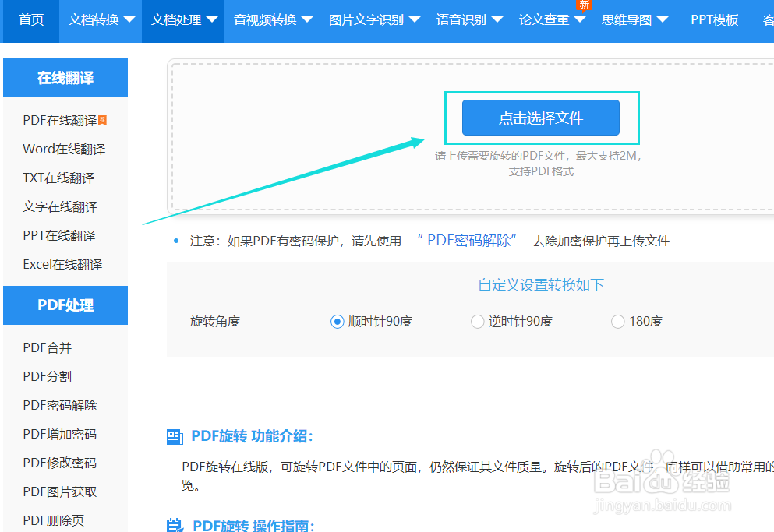Switch to the 首页 menu item
This screenshot has height=532, width=774.
pos(31,19)
